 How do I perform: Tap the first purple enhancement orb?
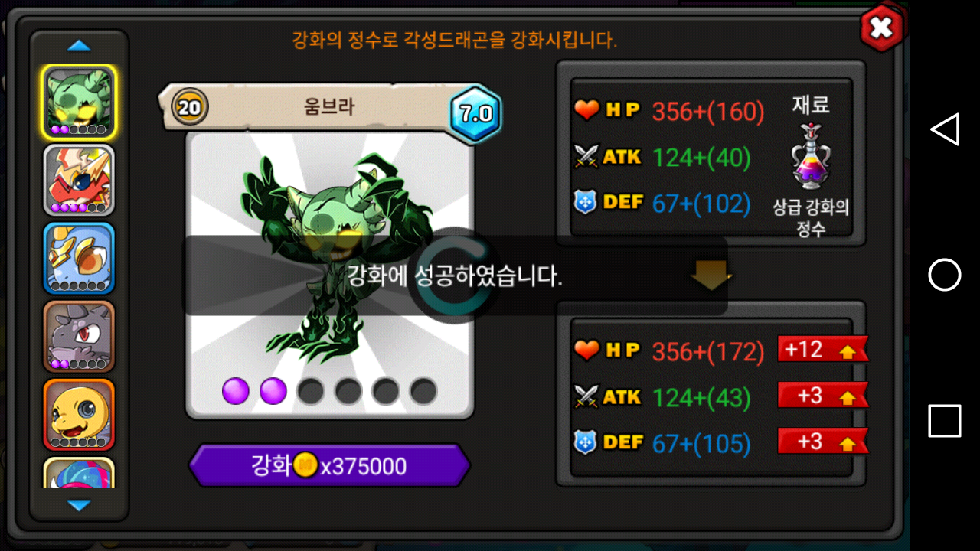(x=236, y=391)
